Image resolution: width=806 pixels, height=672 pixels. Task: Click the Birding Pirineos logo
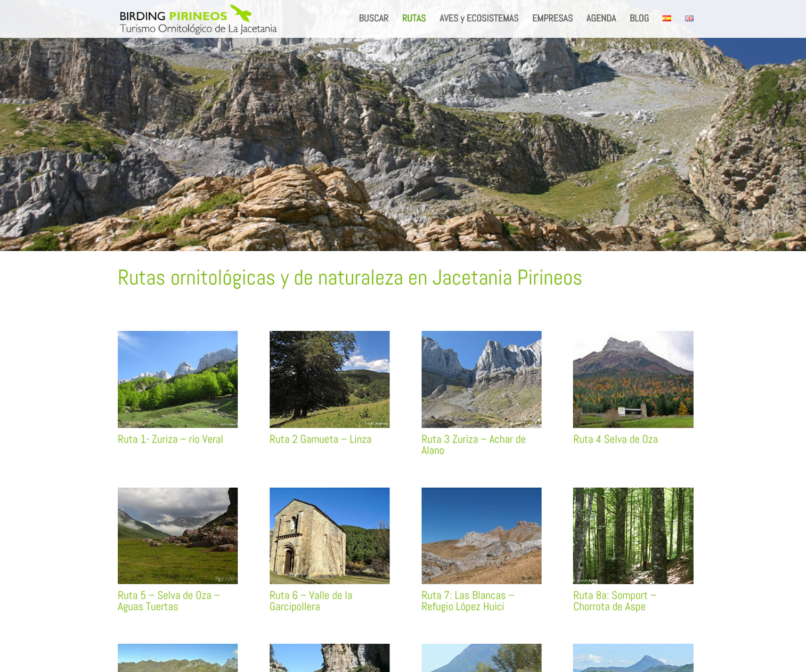tap(198, 19)
